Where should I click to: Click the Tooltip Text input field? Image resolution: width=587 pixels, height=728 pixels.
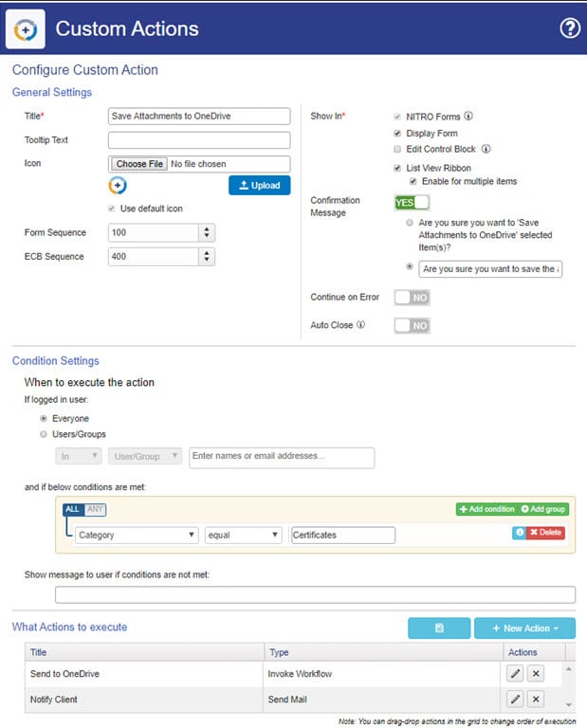(199, 140)
